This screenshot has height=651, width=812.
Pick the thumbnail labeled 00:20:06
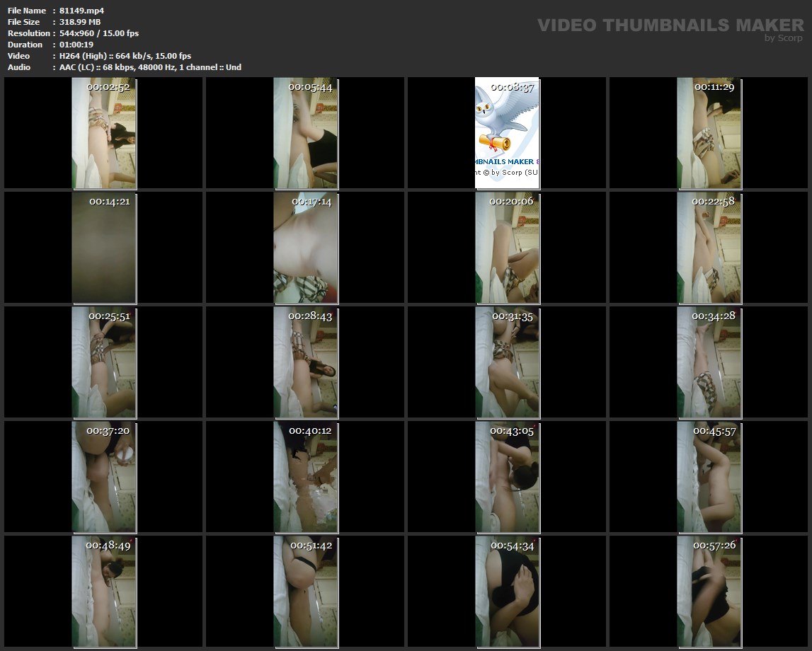tap(507, 248)
